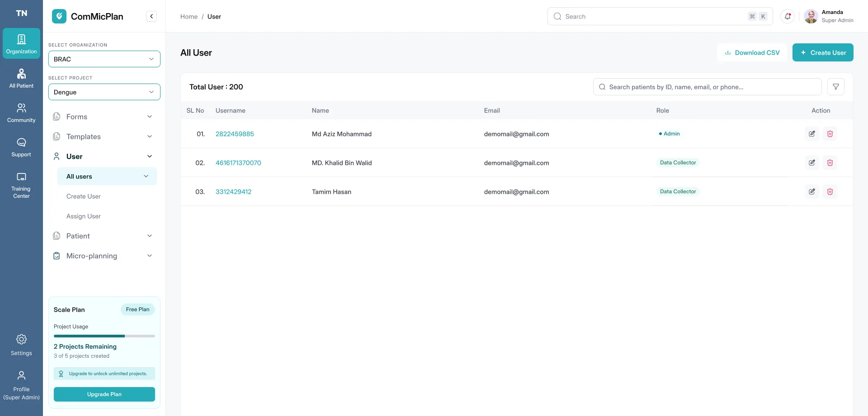This screenshot has width=868, height=416.
Task: Go to Home breadcrumb
Action: [x=189, y=17]
